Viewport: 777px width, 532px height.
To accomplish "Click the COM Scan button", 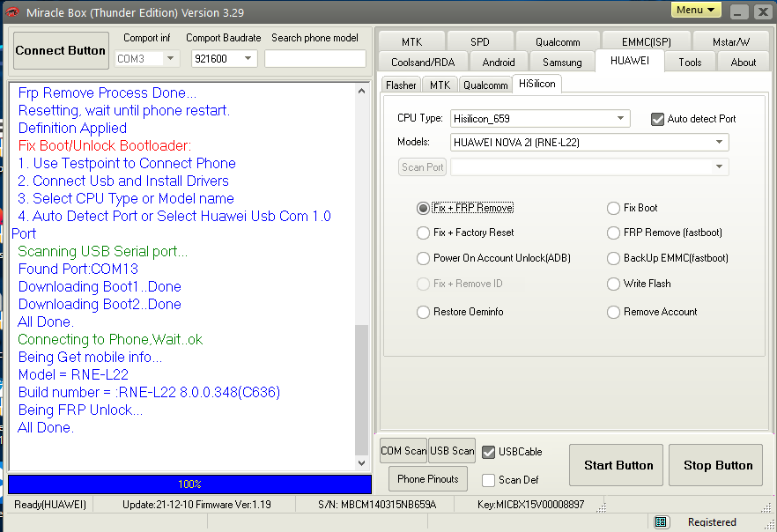I will click(403, 451).
